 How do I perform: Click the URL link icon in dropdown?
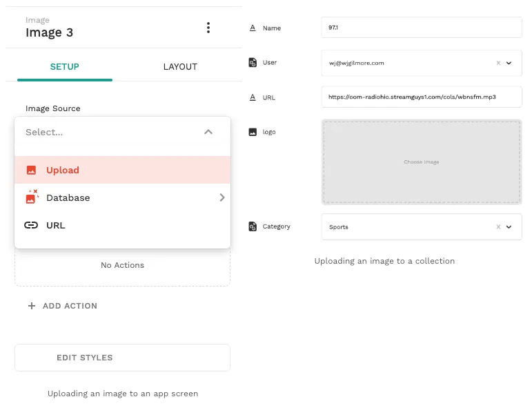[x=31, y=225]
